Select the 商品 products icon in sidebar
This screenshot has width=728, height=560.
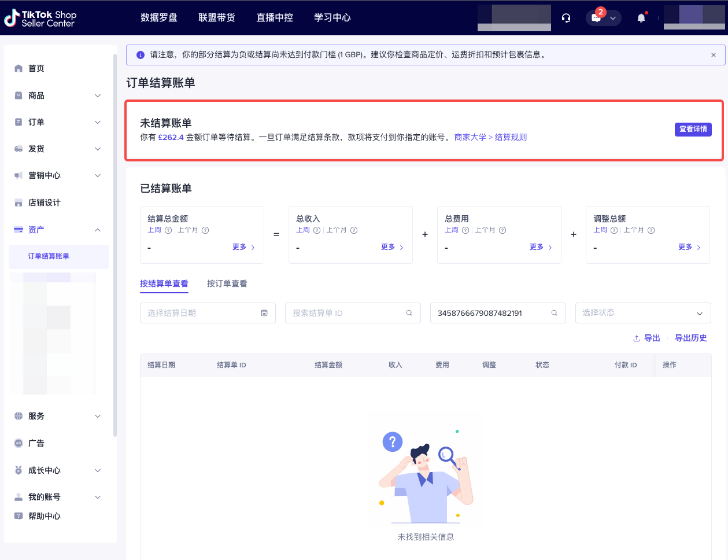[x=18, y=95]
